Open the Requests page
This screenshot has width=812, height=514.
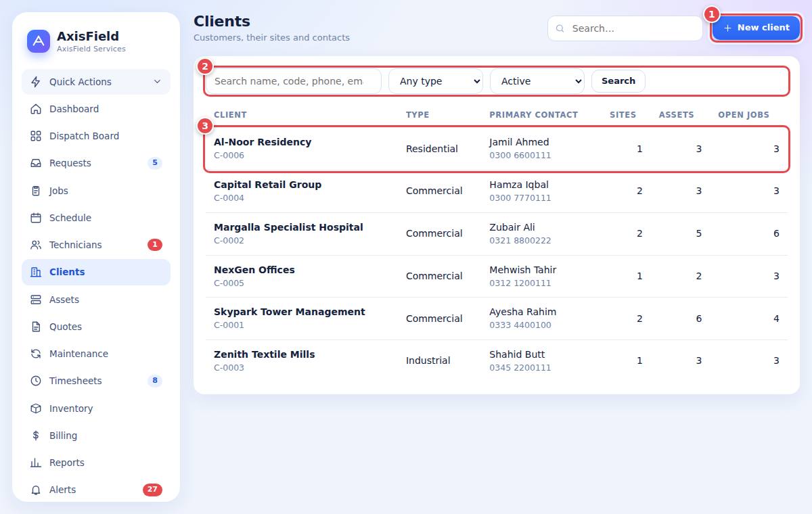(96, 163)
